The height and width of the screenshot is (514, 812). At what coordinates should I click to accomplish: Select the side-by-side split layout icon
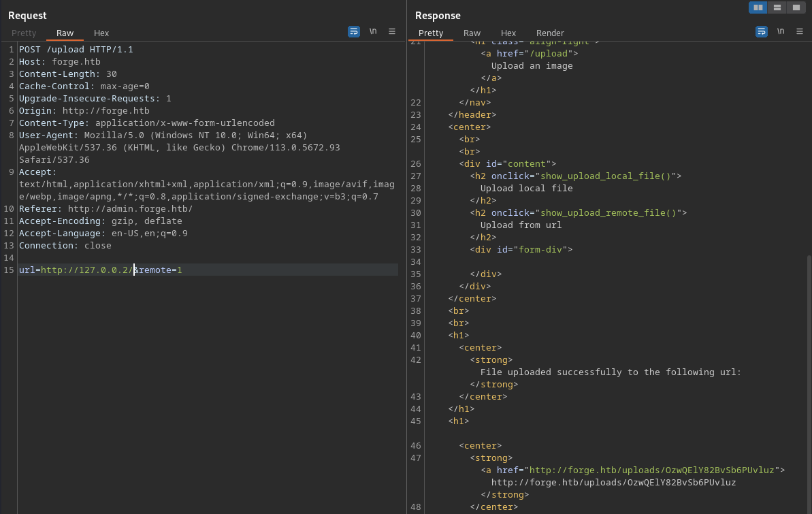tap(758, 7)
